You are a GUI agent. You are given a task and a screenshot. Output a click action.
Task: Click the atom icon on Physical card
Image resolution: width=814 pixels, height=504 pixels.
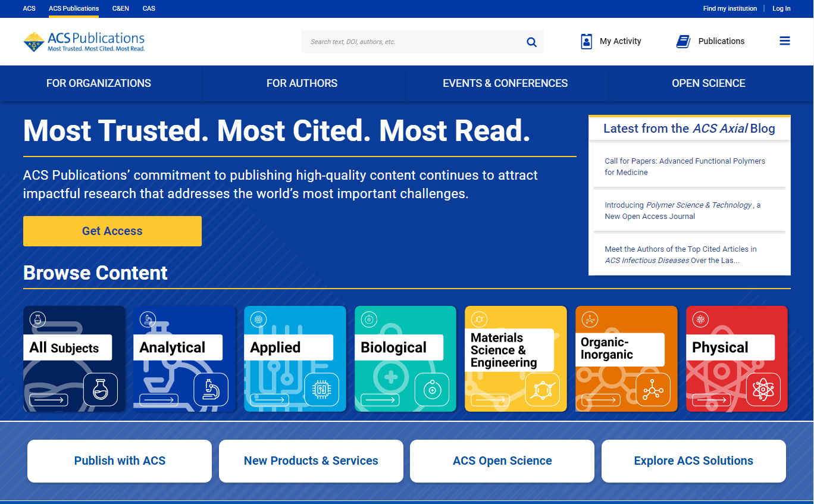(763, 390)
